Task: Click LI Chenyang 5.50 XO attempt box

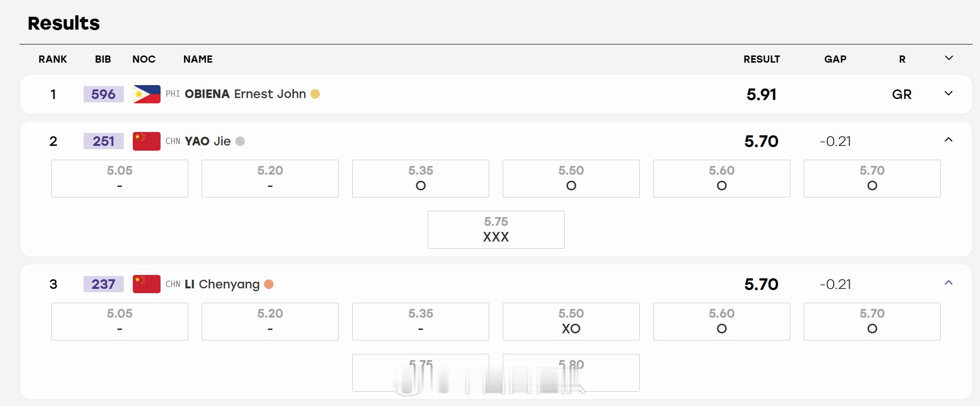Action: [x=571, y=321]
